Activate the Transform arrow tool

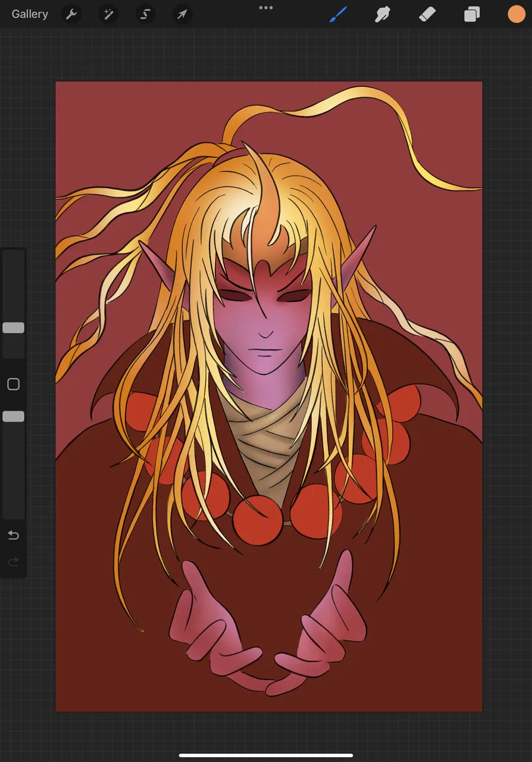coord(182,14)
